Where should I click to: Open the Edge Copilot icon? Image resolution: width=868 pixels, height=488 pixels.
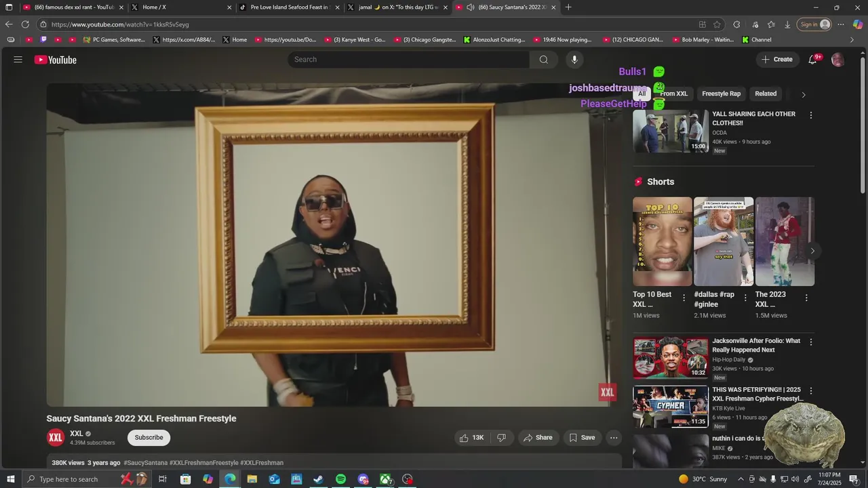point(858,24)
